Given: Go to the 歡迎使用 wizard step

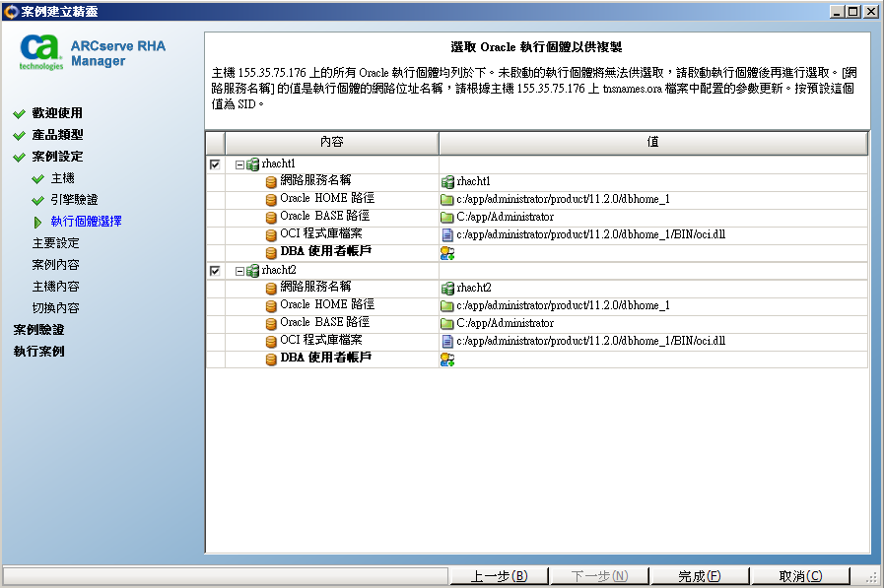Looking at the screenshot, I should (x=57, y=113).
